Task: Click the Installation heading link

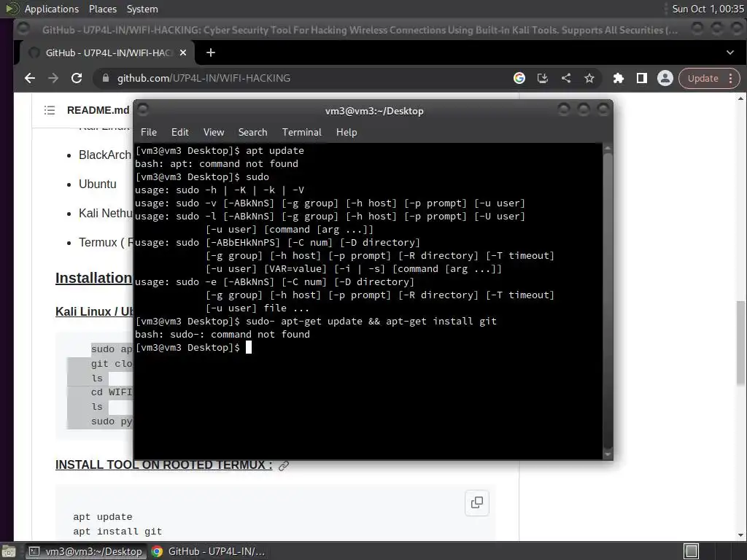Action: click(x=94, y=278)
